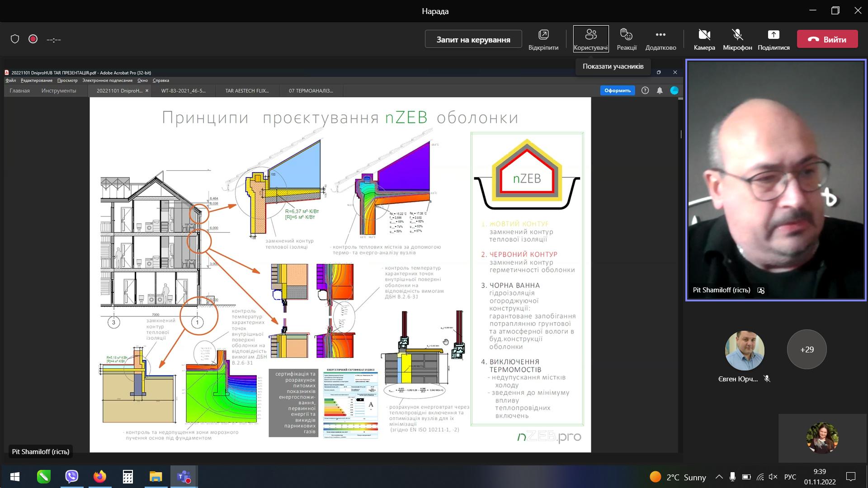Open Firefox from the taskbar
This screenshot has height=488, width=868.
tap(100, 477)
